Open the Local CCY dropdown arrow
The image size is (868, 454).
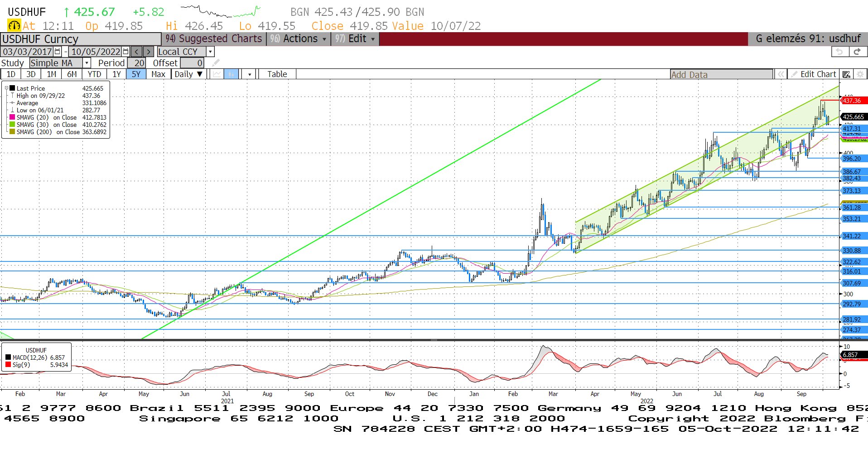[210, 52]
